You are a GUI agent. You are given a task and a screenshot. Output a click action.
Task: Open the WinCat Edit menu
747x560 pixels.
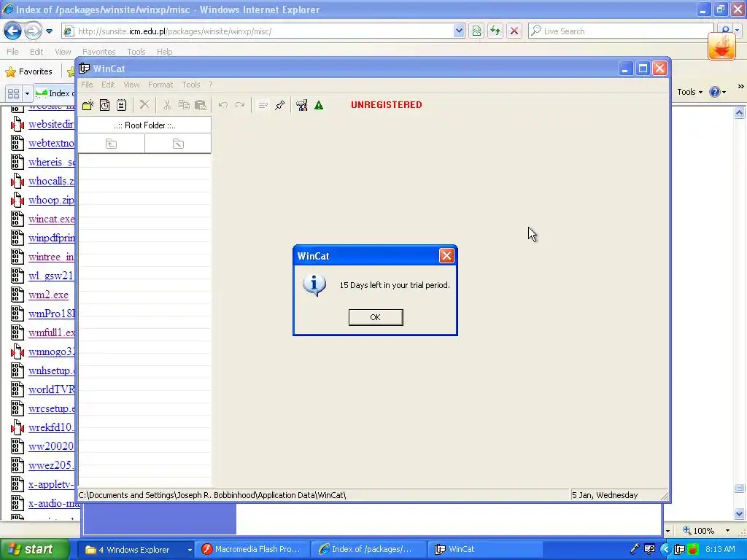coord(108,85)
